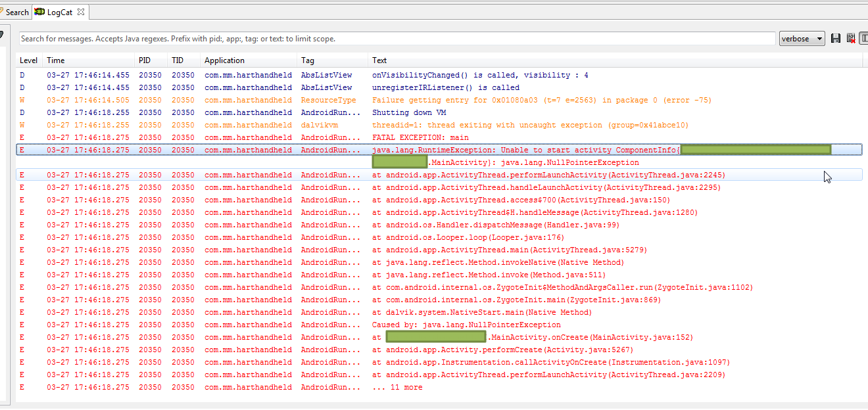This screenshot has height=410, width=868.
Task: Open the verbose log level dropdown
Action: [802, 39]
